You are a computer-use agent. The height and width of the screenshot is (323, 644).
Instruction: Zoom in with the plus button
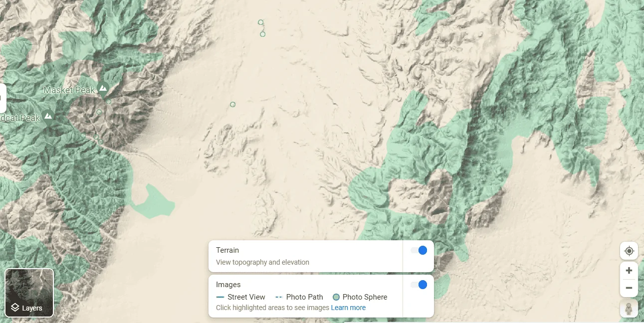[629, 271]
